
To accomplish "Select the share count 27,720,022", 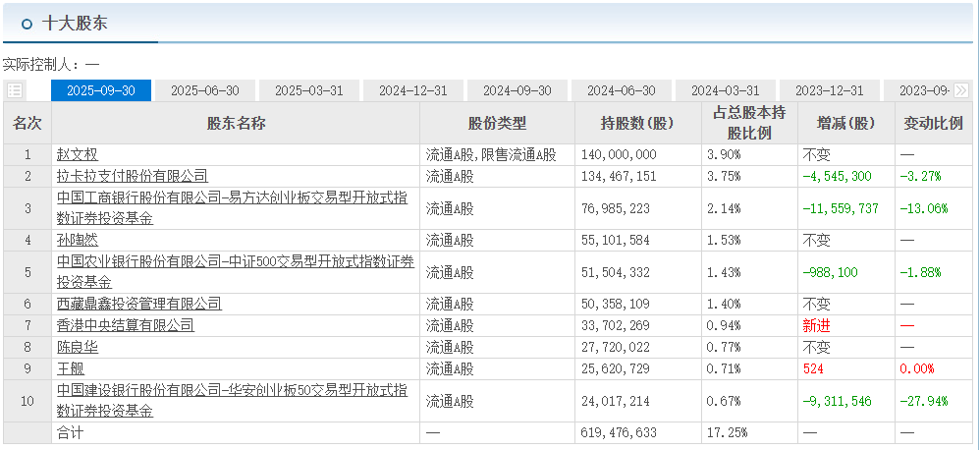I will 616,347.
